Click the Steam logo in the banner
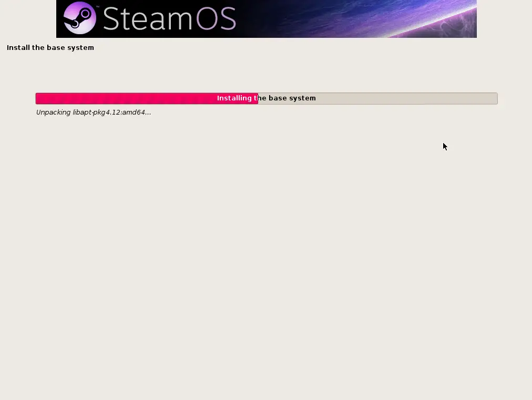This screenshot has width=532, height=400. coord(80,18)
